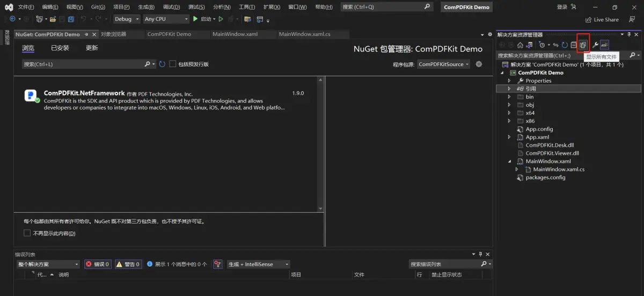The width and height of the screenshot is (644, 296).
Task: Switch to the 已安装 tab
Action: (60, 48)
